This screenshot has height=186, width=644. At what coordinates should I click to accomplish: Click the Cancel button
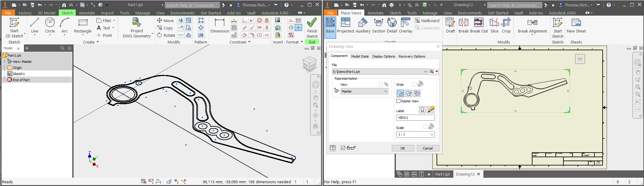[x=428, y=148]
